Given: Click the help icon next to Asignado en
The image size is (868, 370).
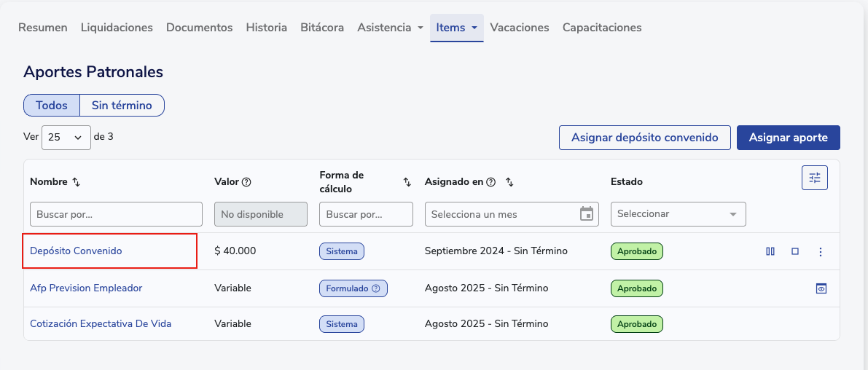Looking at the screenshot, I should click(x=491, y=182).
